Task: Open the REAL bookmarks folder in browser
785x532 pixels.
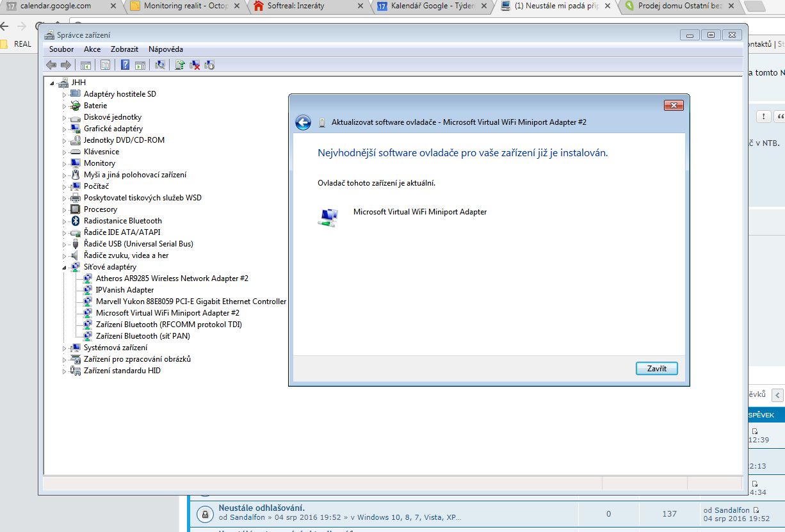Action: coord(17,44)
